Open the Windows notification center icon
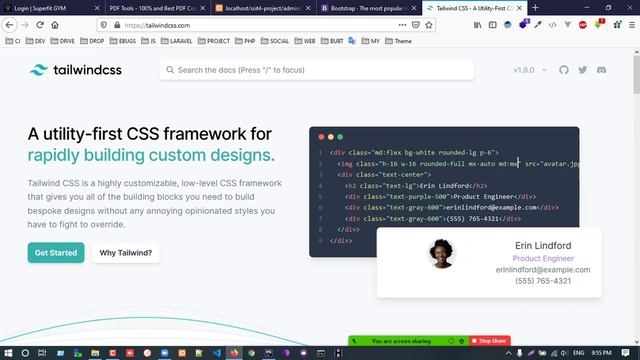 (x=625, y=353)
